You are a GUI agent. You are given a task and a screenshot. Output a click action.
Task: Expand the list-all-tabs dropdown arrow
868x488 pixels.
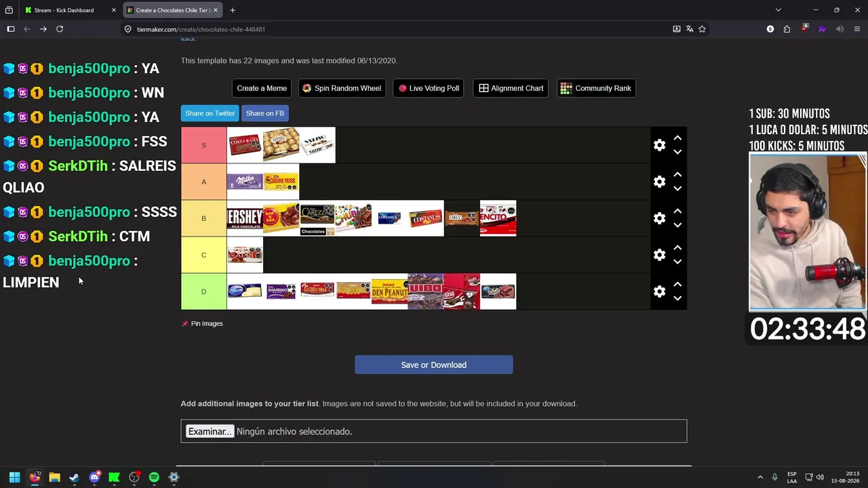point(778,10)
